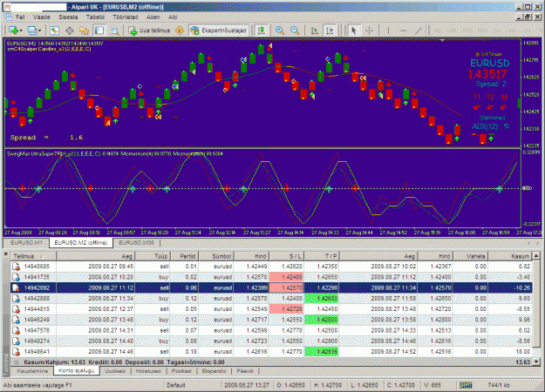Switch to the EURUSD,M30 chart tab
Image resolution: width=545 pixels, height=392 pixels.
tap(136, 243)
